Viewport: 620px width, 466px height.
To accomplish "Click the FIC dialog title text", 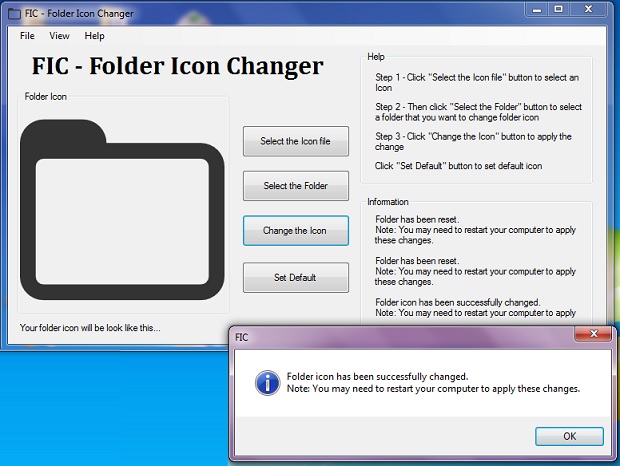I will 242,337.
